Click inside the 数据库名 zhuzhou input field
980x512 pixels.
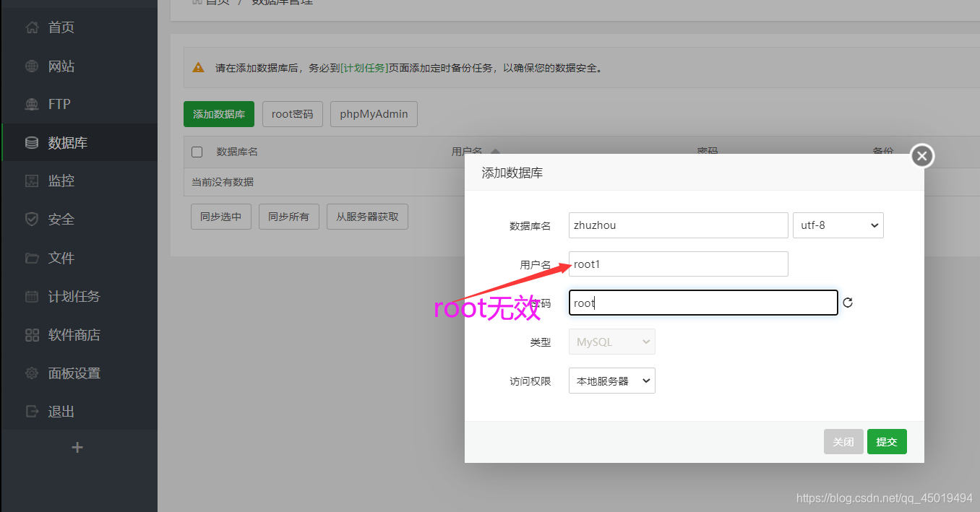pos(677,225)
